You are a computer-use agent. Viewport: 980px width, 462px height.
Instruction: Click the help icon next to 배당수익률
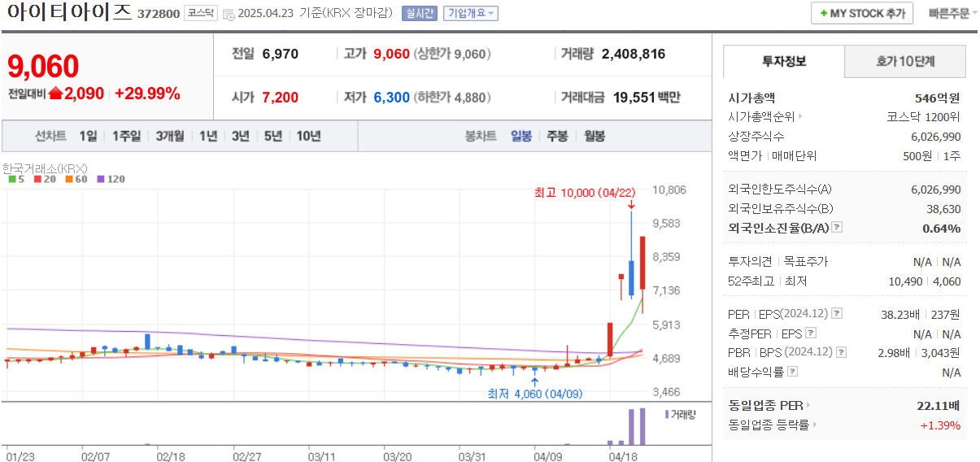793,371
